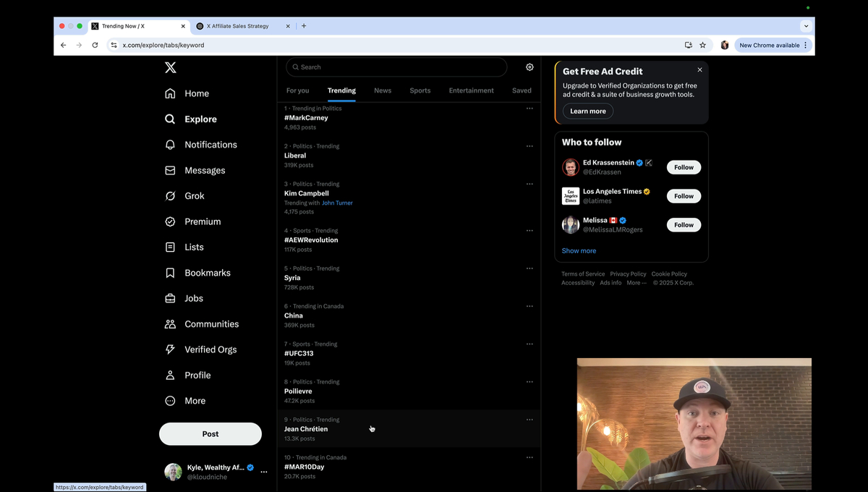Click the X search input field
Image resolution: width=868 pixels, height=492 pixels.
(396, 67)
